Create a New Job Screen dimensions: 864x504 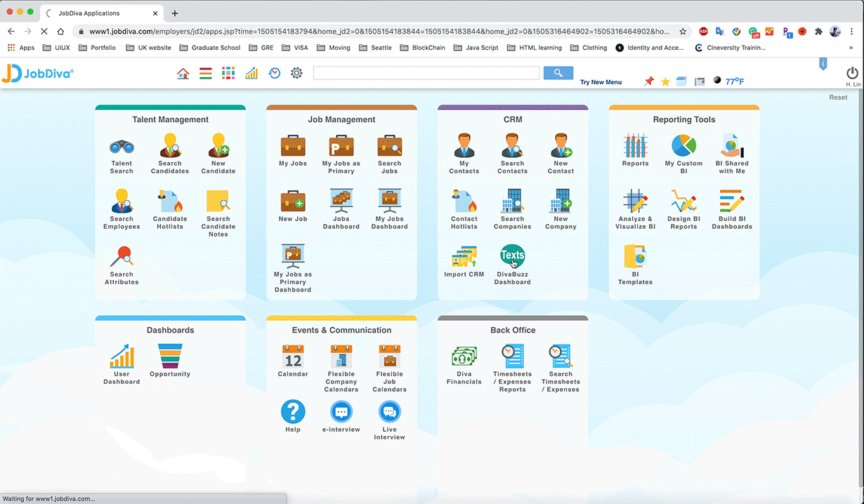(x=293, y=201)
